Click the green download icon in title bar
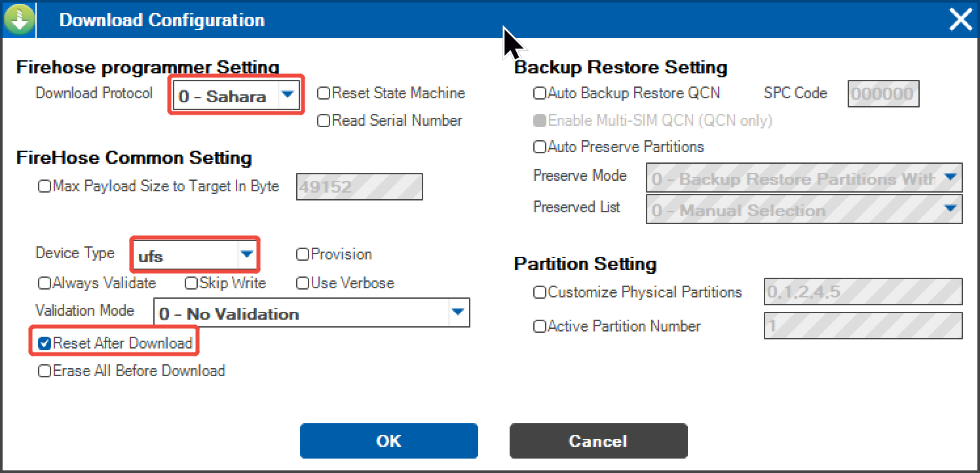Image resolution: width=980 pixels, height=473 pixels. pyautogui.click(x=18, y=20)
